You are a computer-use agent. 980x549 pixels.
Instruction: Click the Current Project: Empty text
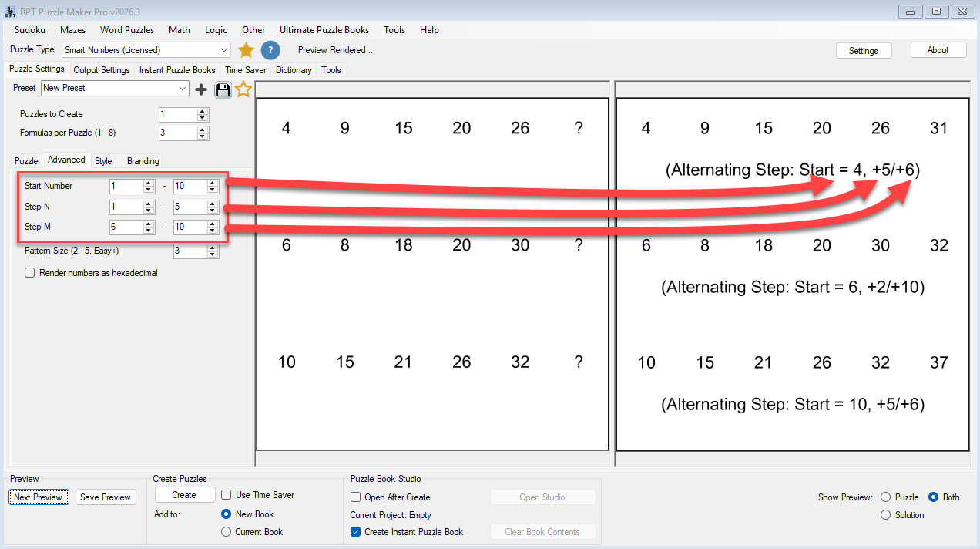pos(391,515)
